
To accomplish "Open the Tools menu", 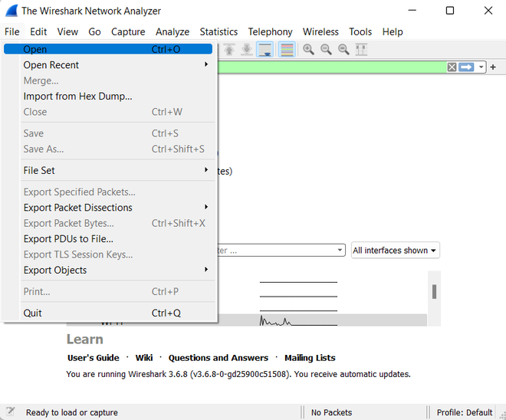I will [360, 31].
